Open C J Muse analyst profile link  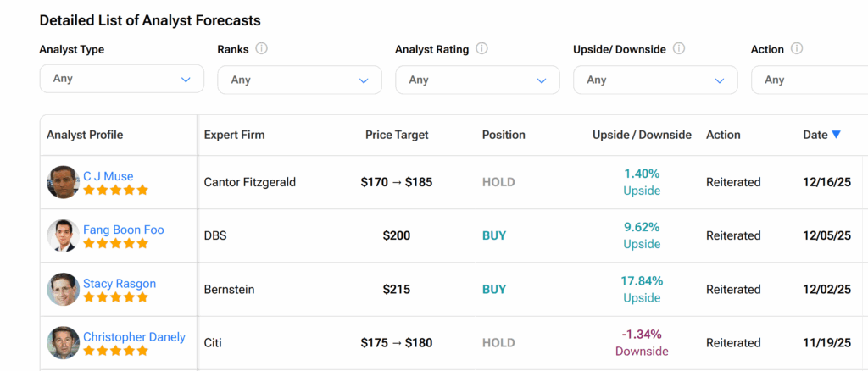point(108,176)
